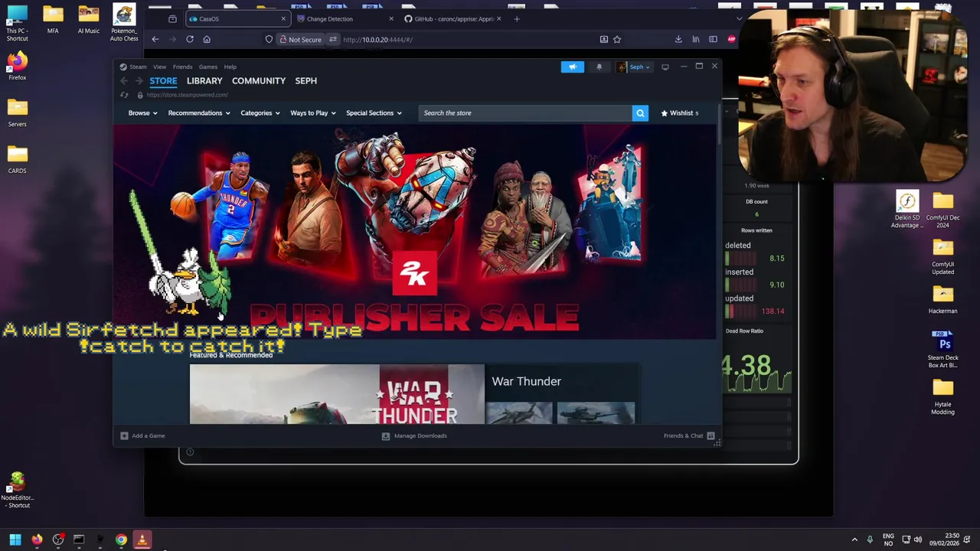This screenshot has width=980, height=551.
Task: Open Windows Start menu
Action: coord(15,540)
